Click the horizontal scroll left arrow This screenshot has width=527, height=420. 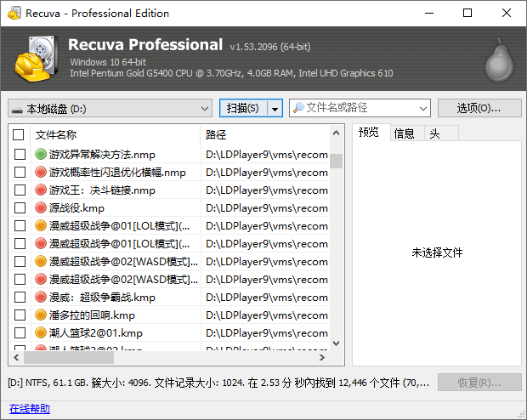tap(16, 357)
